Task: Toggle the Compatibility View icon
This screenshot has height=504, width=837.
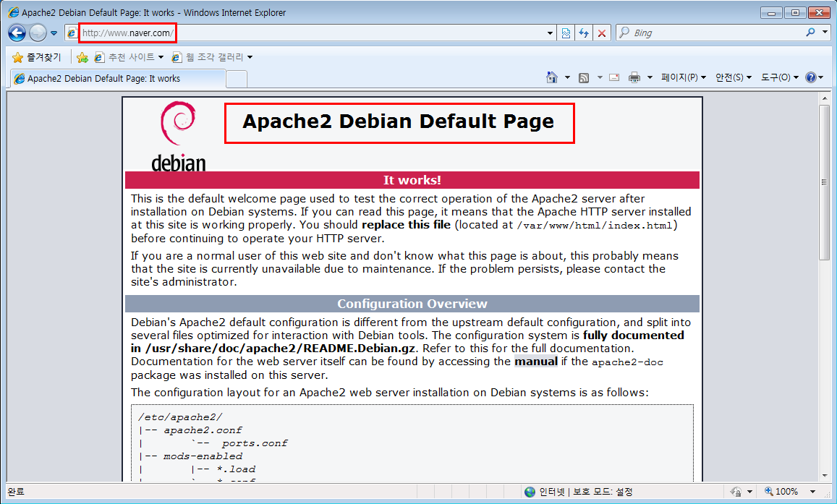Action: click(x=566, y=33)
